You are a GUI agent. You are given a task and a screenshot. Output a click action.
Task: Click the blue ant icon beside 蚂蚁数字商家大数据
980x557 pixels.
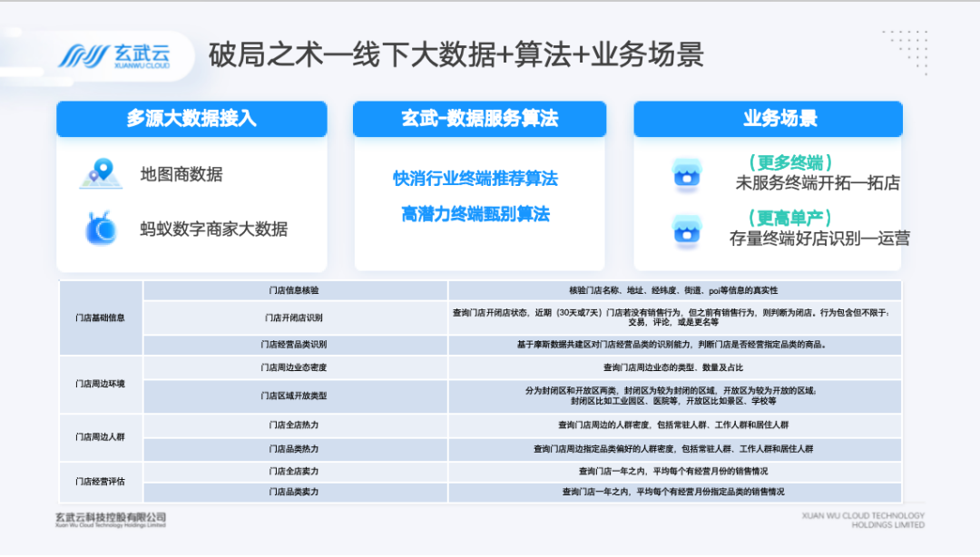pos(101,229)
